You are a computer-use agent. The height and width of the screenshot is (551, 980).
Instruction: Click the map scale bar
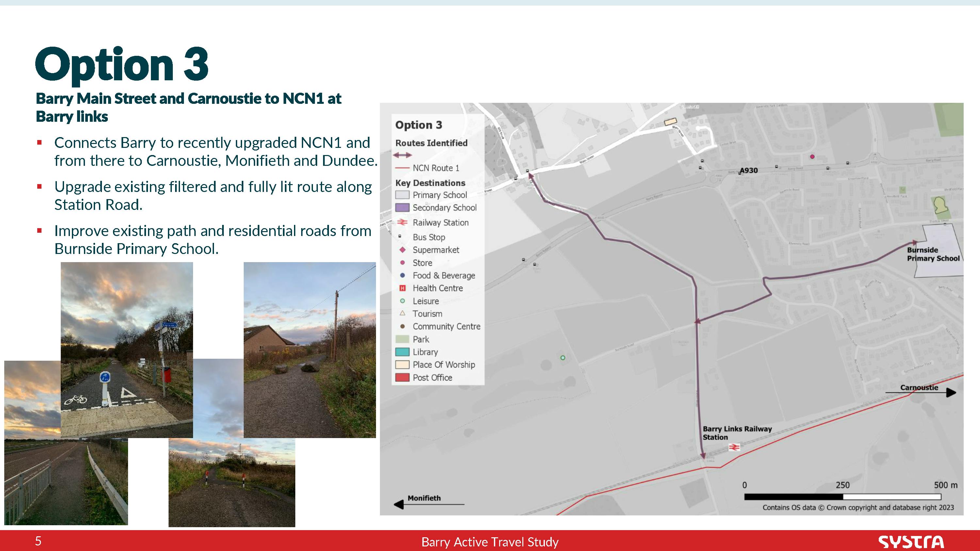842,496
